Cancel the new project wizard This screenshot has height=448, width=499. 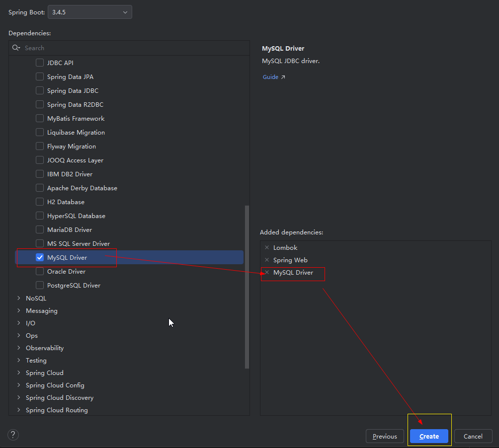coord(473,436)
